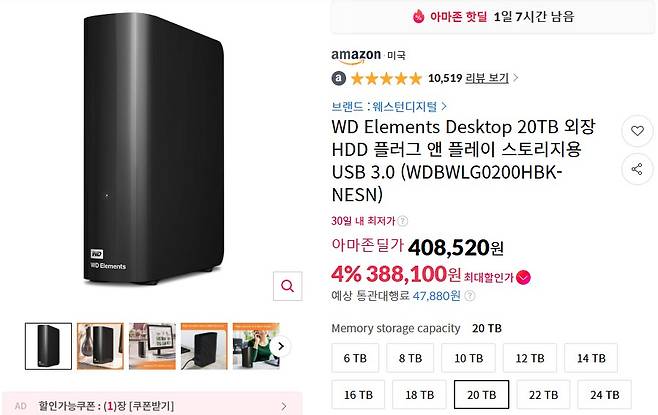This screenshot has height=415, width=658.
Task: Choose the 12 TB storage option
Action: (x=530, y=358)
